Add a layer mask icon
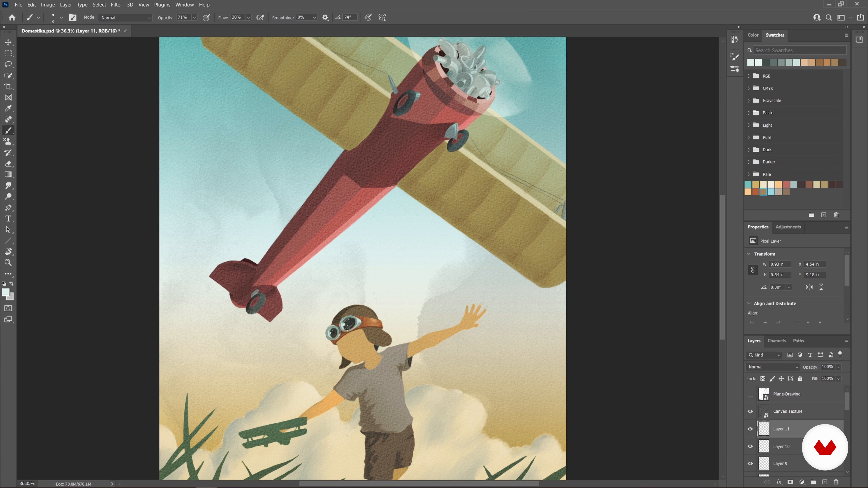This screenshot has height=488, width=868. [x=790, y=482]
